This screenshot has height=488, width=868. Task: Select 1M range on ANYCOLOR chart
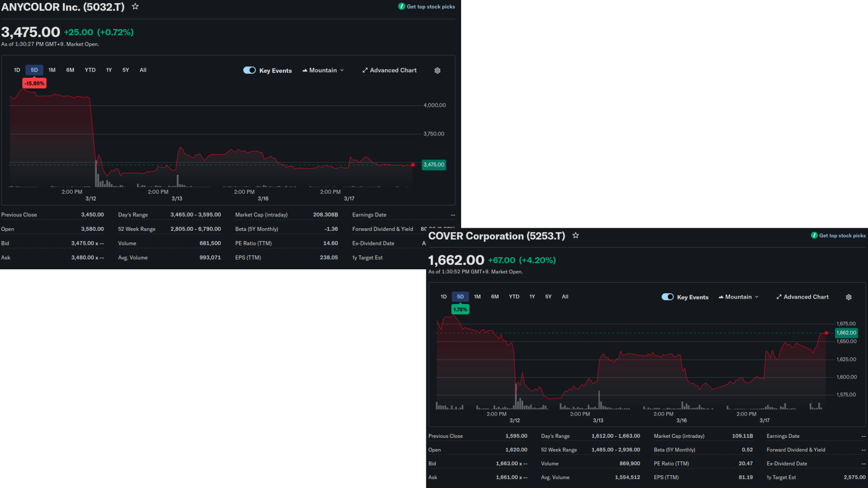52,70
